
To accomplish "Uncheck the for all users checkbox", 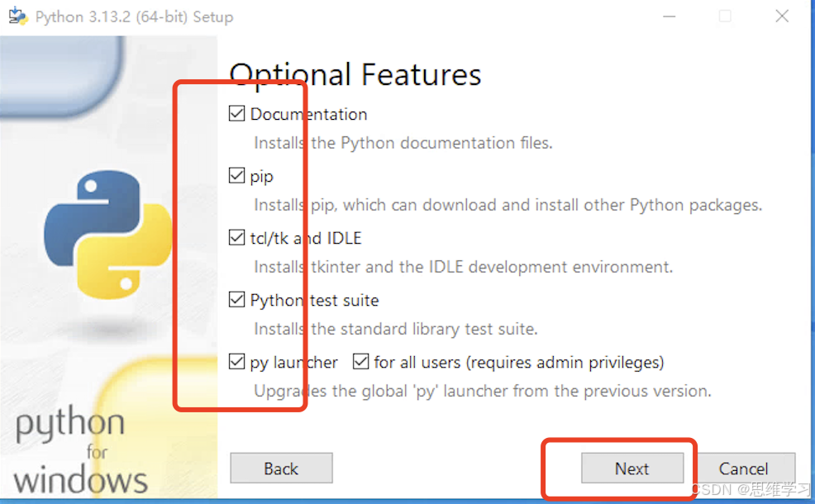I will (360, 362).
